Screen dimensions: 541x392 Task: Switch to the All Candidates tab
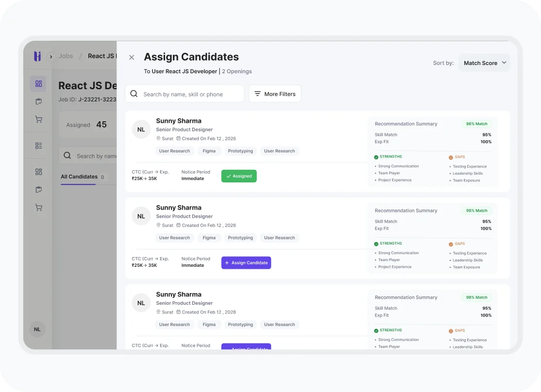click(x=79, y=177)
